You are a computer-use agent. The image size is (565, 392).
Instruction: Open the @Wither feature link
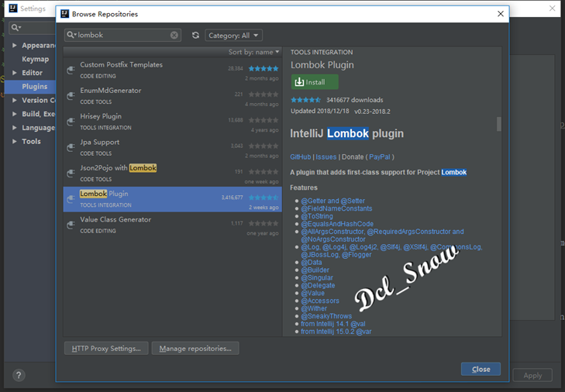coord(314,308)
